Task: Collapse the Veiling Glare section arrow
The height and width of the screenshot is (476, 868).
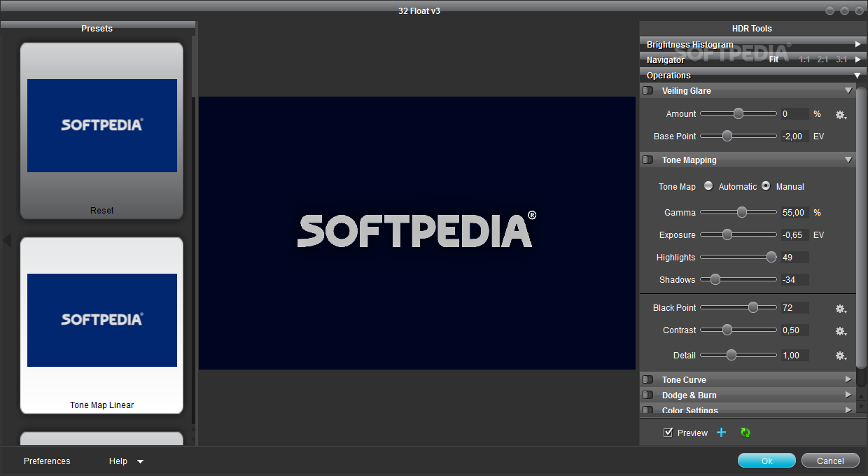Action: click(848, 90)
